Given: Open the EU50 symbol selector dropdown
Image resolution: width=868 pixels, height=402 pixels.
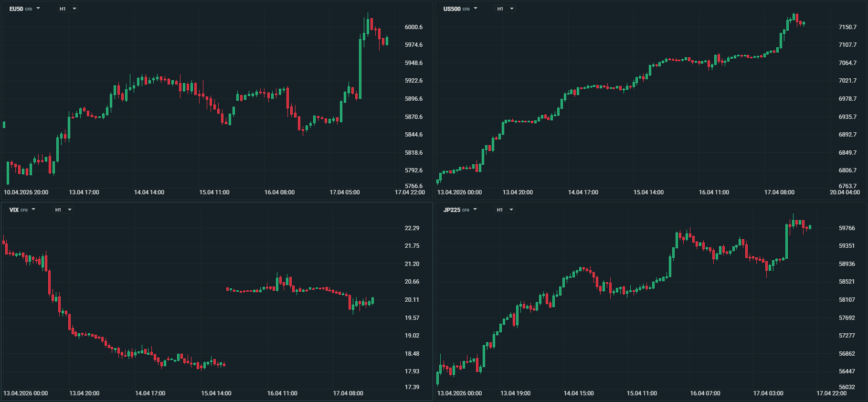Looking at the screenshot, I should point(24,9).
